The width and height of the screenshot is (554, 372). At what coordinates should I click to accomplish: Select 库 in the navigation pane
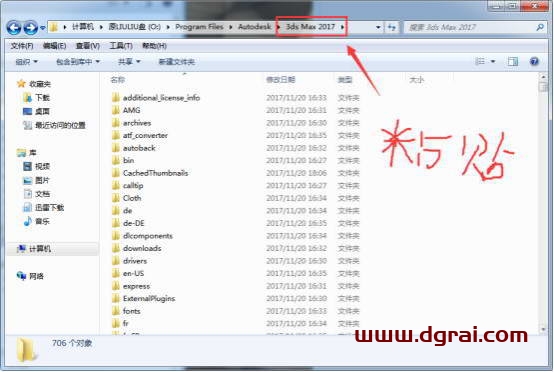pyautogui.click(x=33, y=153)
